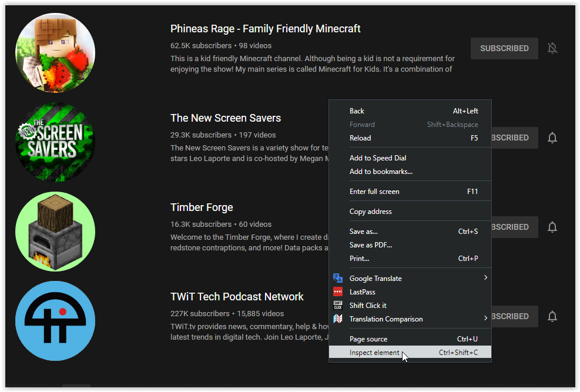
Task: Click the red LastPass icon
Action: coord(338,292)
